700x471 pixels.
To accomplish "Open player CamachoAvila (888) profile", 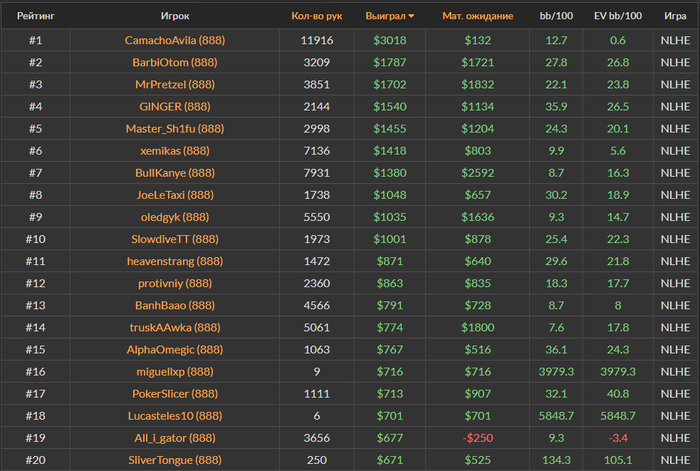I will point(175,40).
